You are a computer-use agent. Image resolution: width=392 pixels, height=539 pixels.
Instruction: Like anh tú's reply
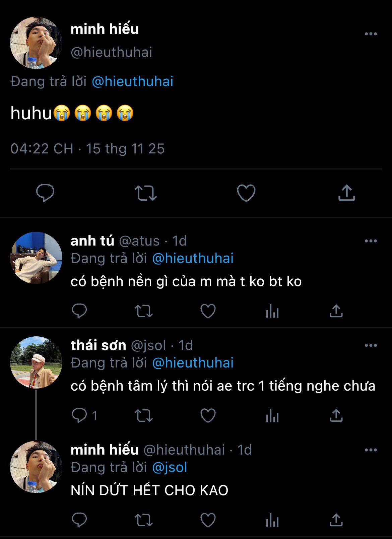coord(208,311)
